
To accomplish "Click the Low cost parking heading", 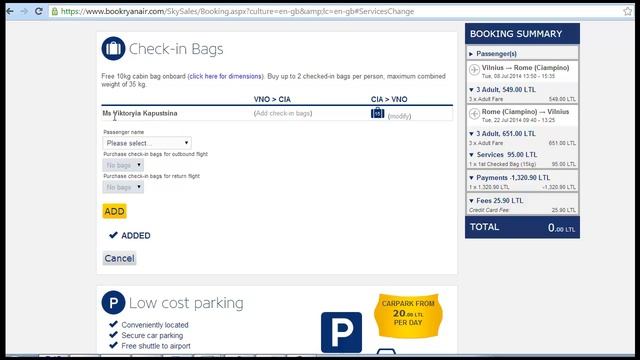I will 186,303.
